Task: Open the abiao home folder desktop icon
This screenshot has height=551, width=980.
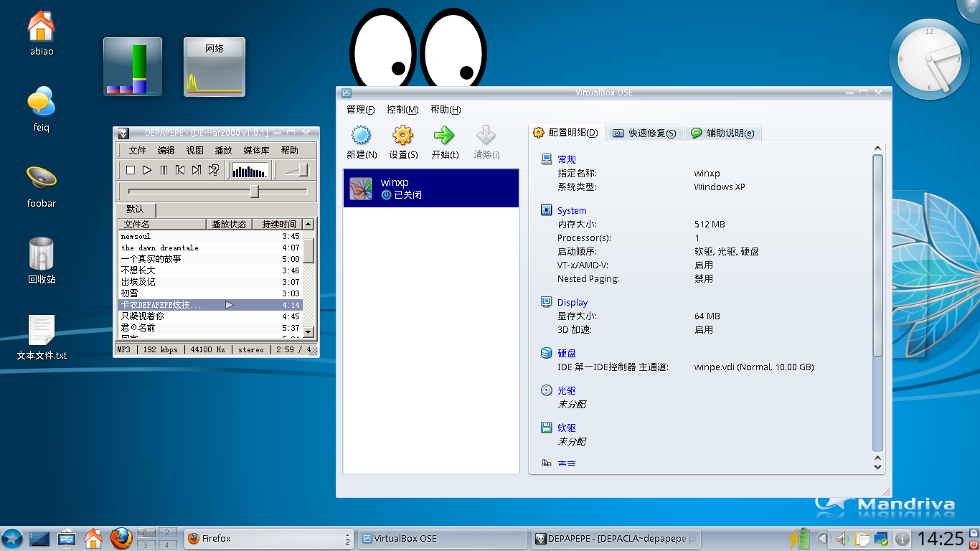Action: tap(42, 33)
